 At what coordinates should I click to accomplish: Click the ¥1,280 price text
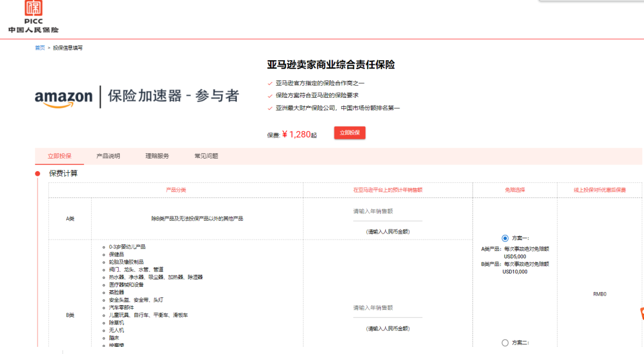[x=296, y=134]
